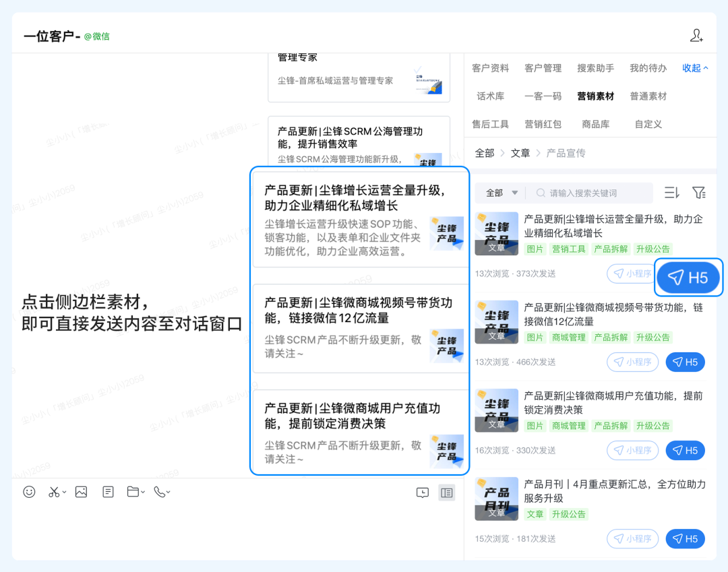Click the message input area
Image resolution: width=728 pixels, height=572 pixels.
[x=238, y=531]
